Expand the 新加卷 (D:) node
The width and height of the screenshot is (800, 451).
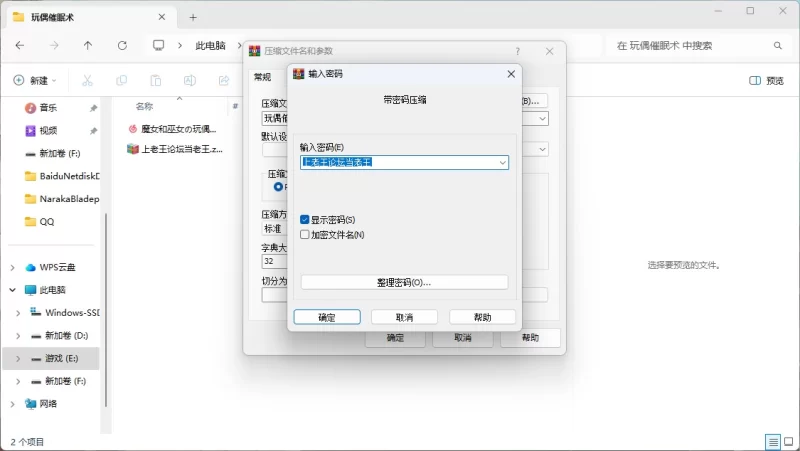click(x=18, y=336)
